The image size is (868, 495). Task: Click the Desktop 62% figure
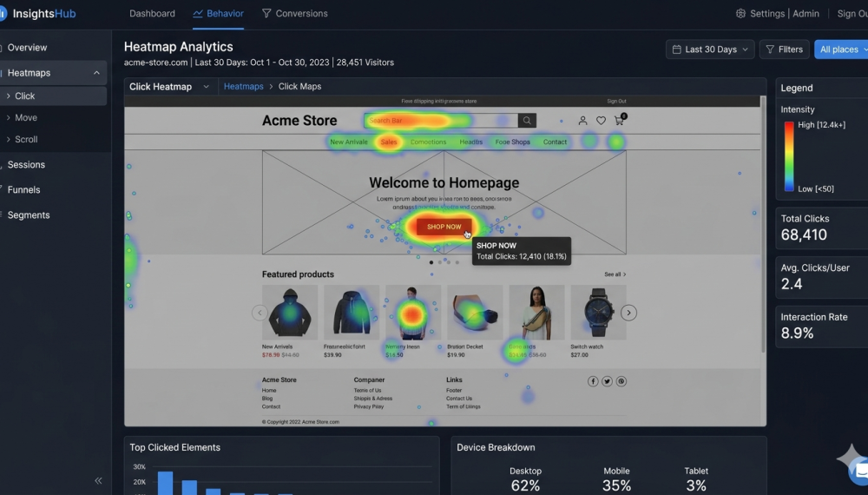pyautogui.click(x=525, y=485)
